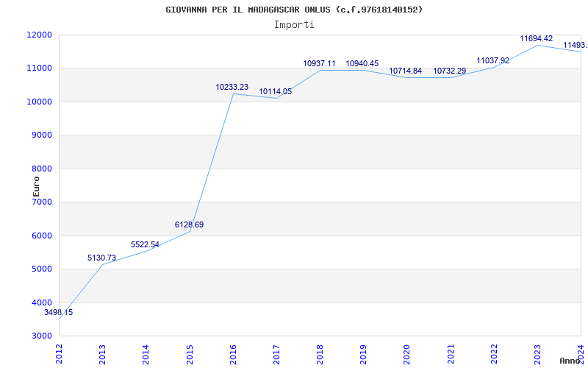Screen dimensions: 588x368
Task: Select the 10714.84 data label
Action: click(406, 71)
